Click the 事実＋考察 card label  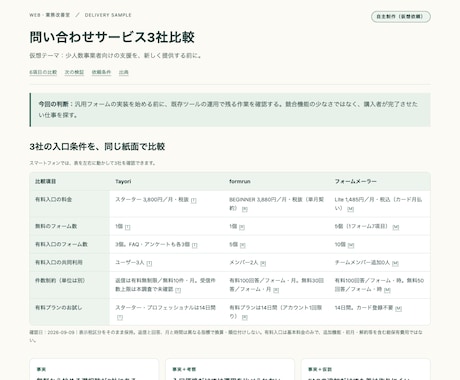184,369
